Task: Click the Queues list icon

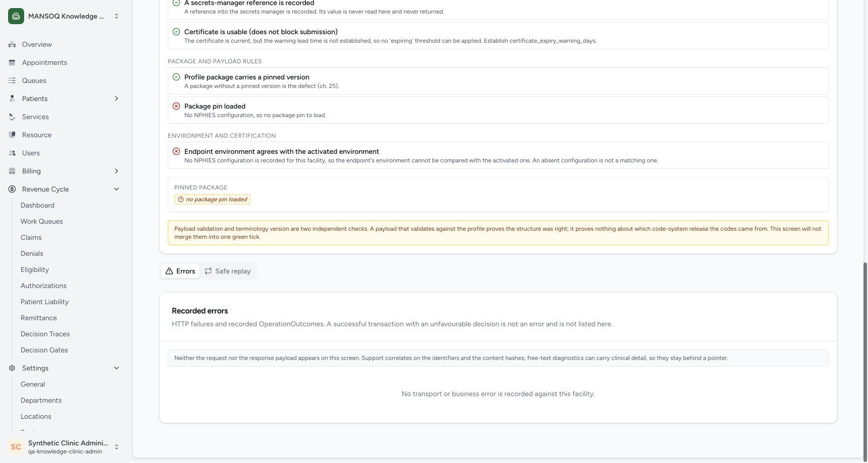Action: tap(12, 80)
